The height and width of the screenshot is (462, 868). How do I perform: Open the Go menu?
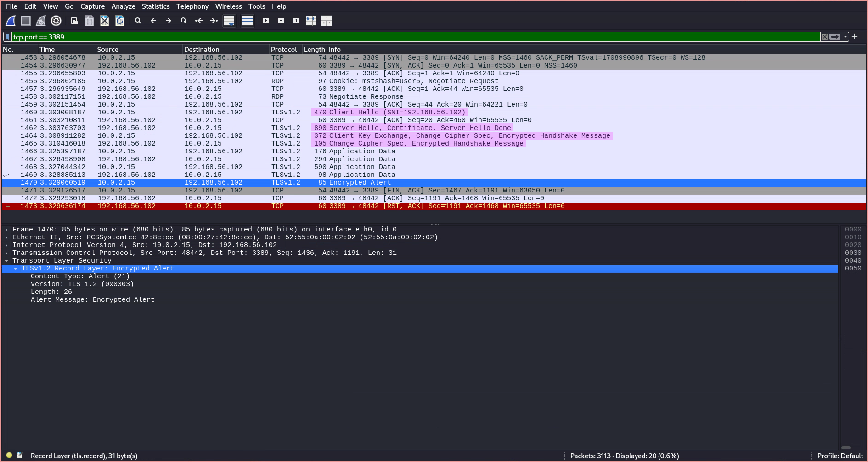pyautogui.click(x=69, y=6)
